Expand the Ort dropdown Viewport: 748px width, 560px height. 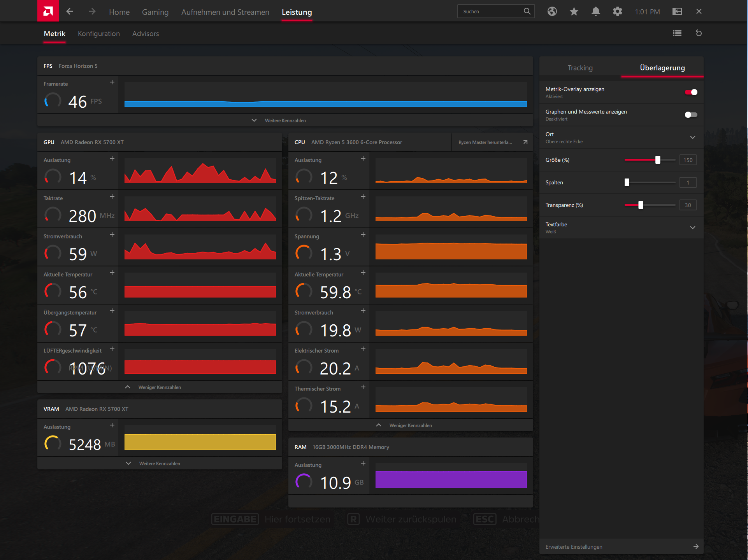pos(621,137)
